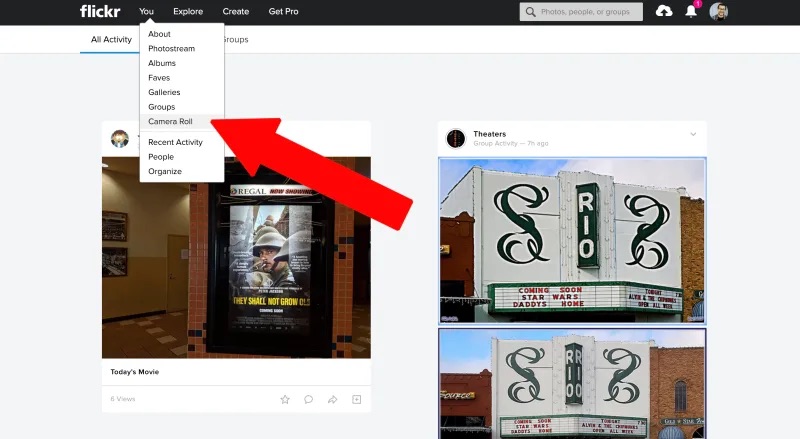Expand the Theaters card chevron

click(x=693, y=134)
